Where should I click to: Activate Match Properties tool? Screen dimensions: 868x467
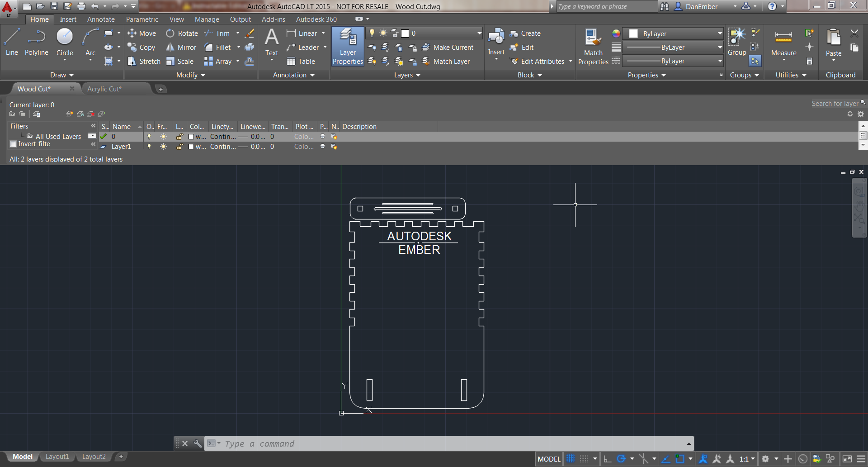(x=593, y=47)
